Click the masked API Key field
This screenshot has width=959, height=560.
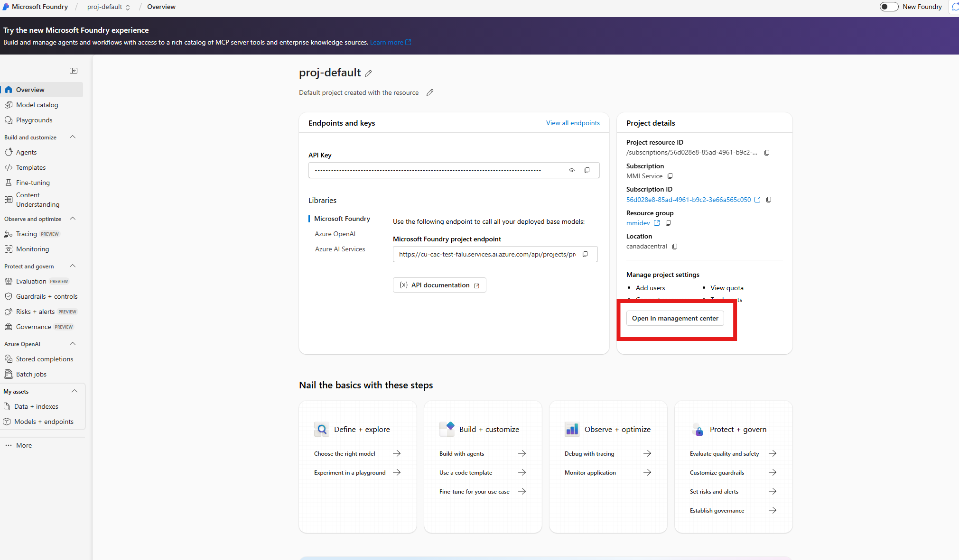click(x=454, y=170)
